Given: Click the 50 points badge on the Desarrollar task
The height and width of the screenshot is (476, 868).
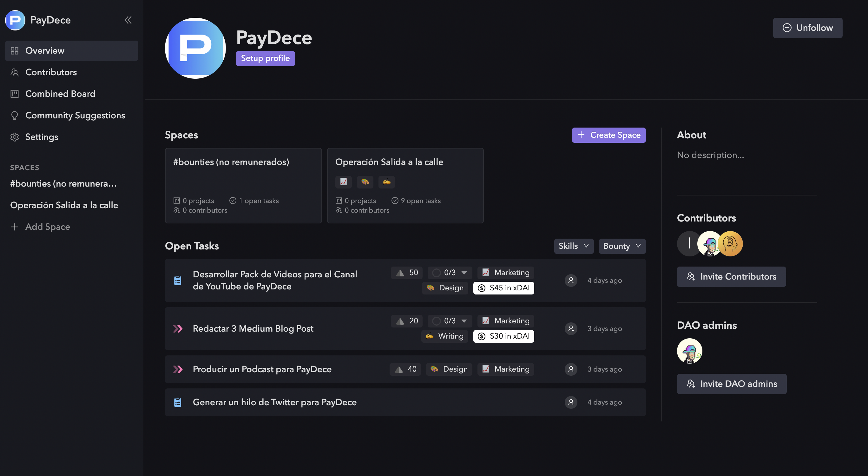Looking at the screenshot, I should pos(406,273).
